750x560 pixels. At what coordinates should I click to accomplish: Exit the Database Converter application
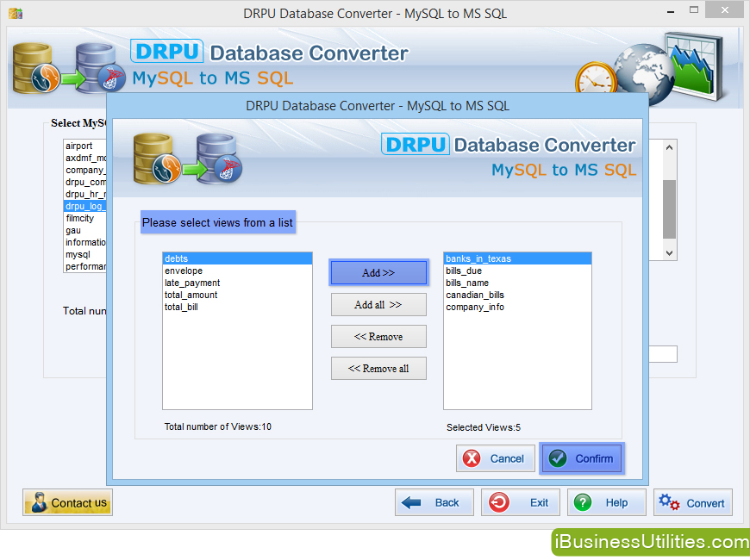tap(521, 502)
